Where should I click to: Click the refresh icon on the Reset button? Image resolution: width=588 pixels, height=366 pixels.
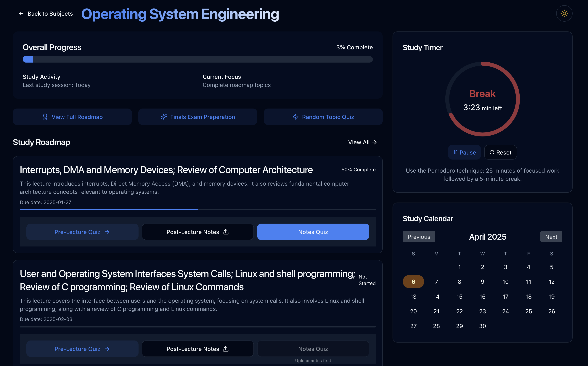[x=492, y=152]
